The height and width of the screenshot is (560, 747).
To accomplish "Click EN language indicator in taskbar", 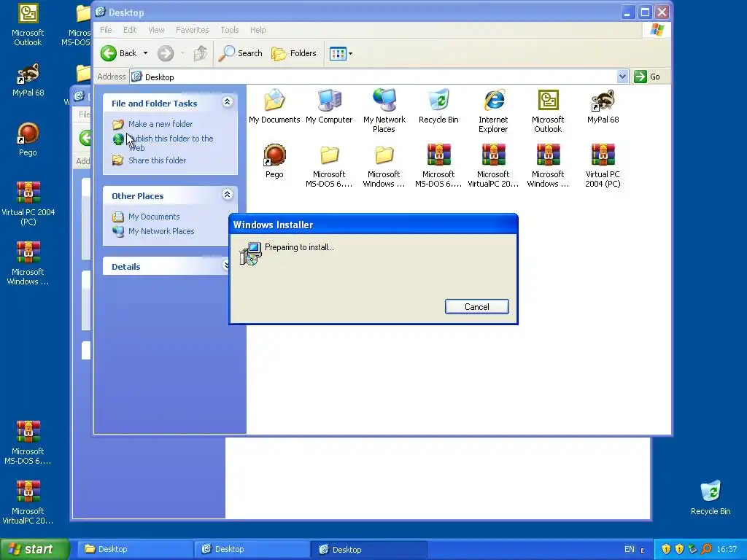I will (630, 550).
